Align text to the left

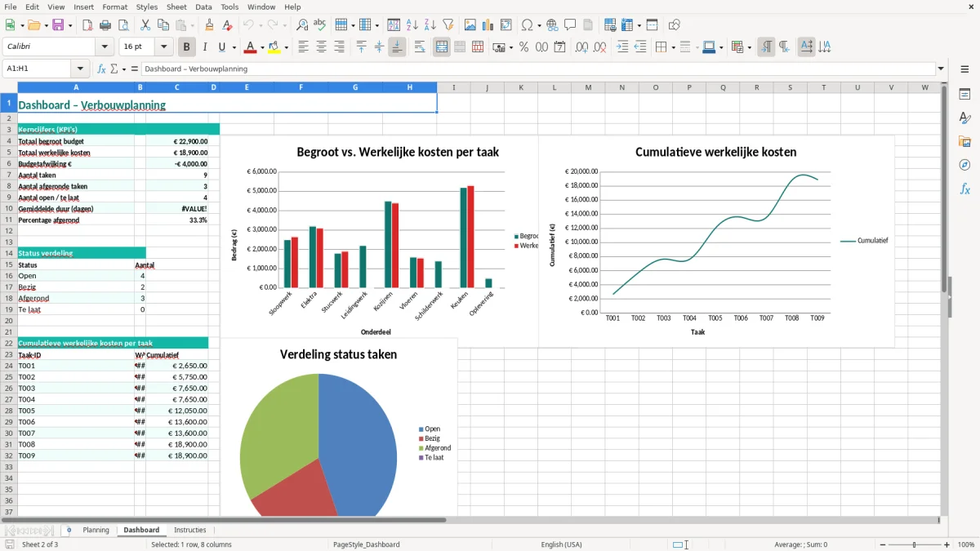click(x=303, y=47)
